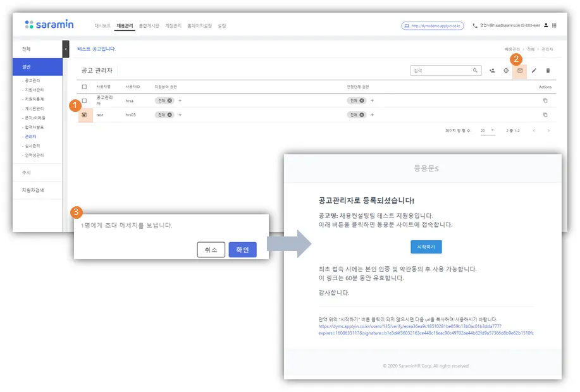The image size is (580, 392).
Task: Add a field permission for hrs03 with plus
Action: (x=180, y=114)
